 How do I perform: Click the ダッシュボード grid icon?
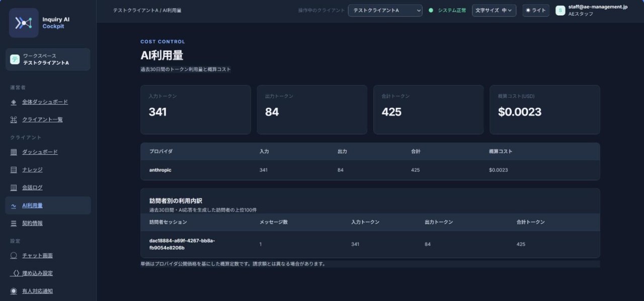14,152
